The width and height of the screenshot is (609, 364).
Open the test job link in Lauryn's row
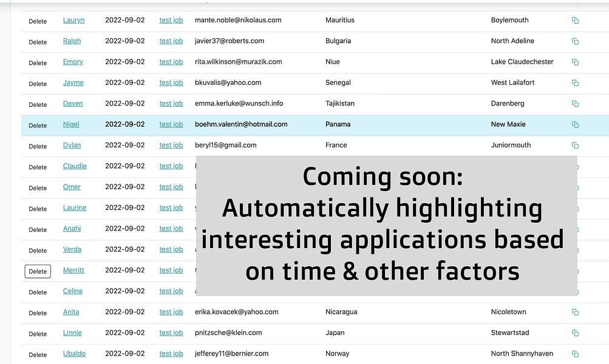171,20
